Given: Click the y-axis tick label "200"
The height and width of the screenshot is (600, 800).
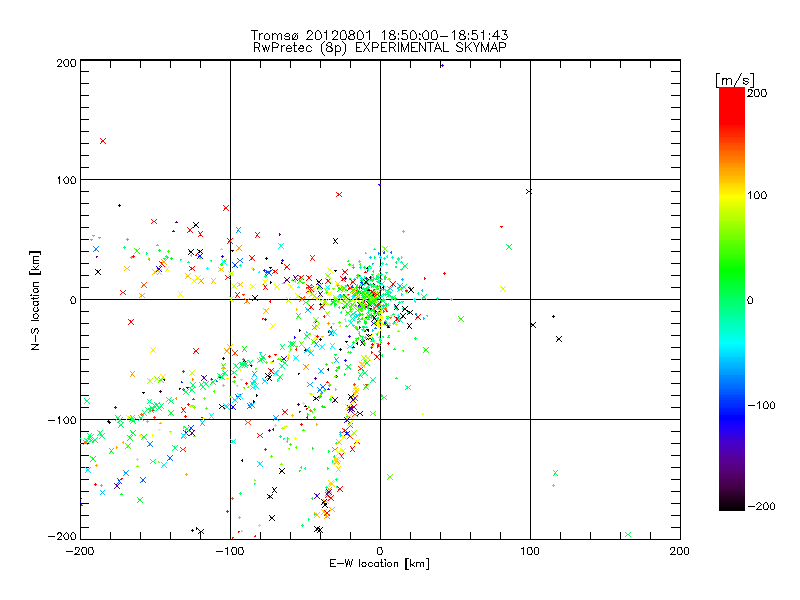Looking at the screenshot, I should 67,63.
